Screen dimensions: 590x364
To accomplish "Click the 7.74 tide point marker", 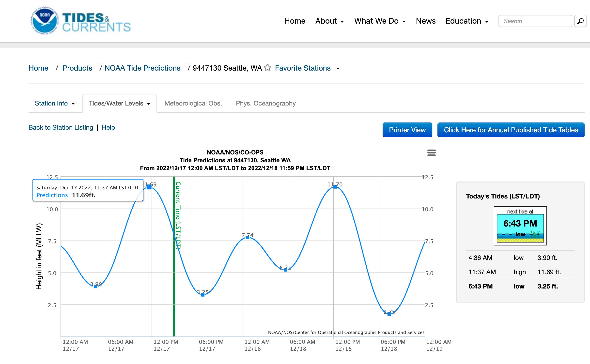I will click(x=248, y=237).
